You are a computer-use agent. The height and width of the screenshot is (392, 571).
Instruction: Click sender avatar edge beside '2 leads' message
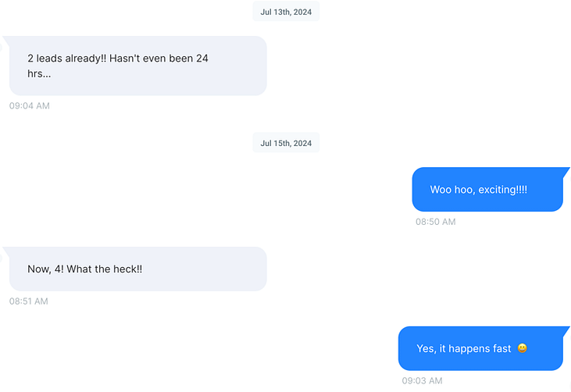[x=1, y=48]
